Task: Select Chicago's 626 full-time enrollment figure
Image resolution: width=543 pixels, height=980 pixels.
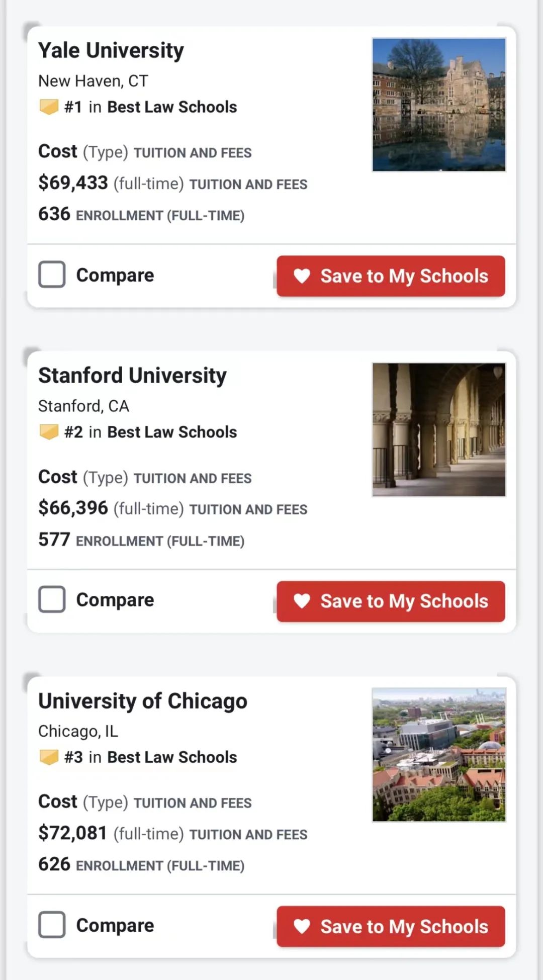Action: click(x=54, y=864)
